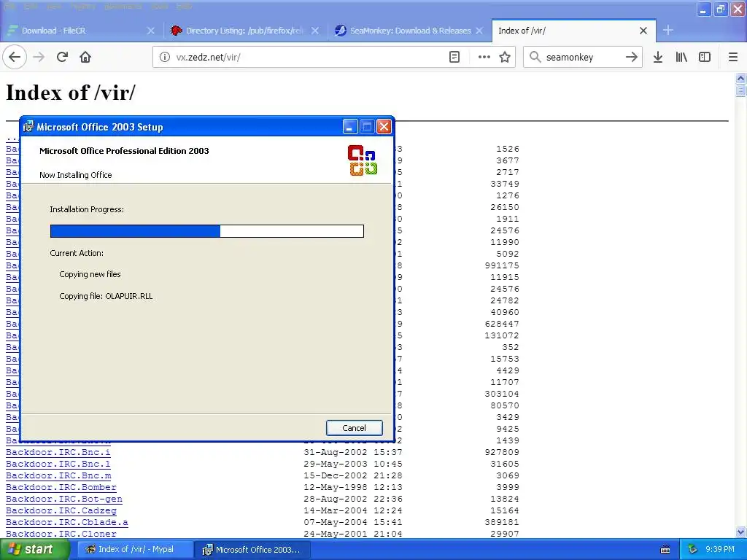Open page actions three-dot menu
Screen dimensions: 747x560
pos(484,57)
